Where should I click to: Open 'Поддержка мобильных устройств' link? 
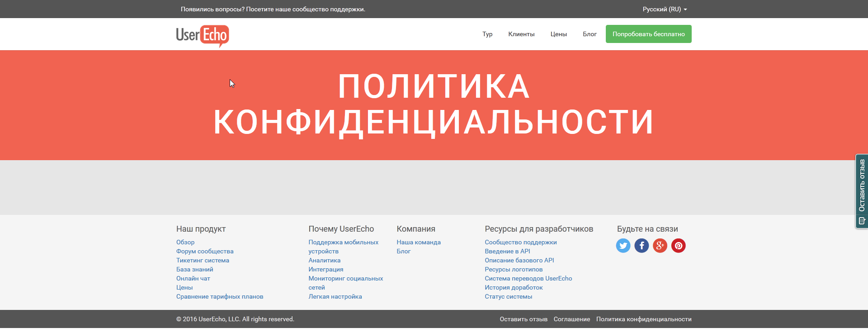point(344,247)
